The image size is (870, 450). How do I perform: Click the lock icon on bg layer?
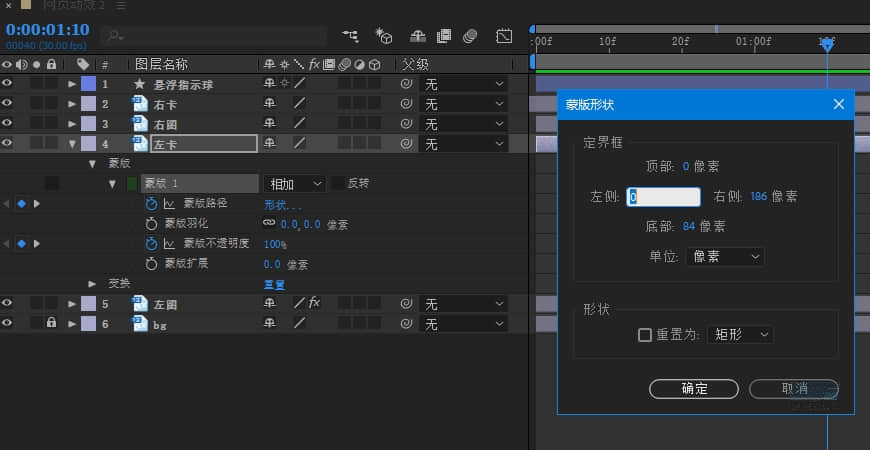[51, 324]
